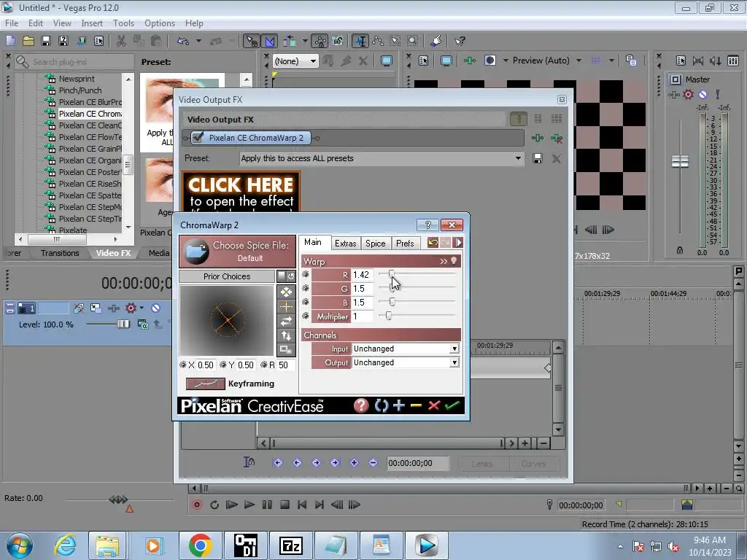Open the Options menu
Viewport: 747px width, 560px height.
pos(160,23)
